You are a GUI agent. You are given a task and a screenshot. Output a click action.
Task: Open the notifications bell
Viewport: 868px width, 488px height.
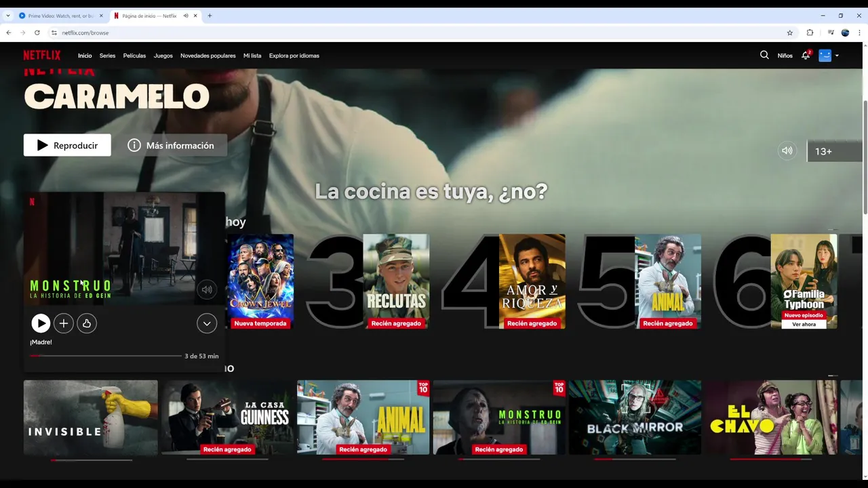click(x=806, y=56)
